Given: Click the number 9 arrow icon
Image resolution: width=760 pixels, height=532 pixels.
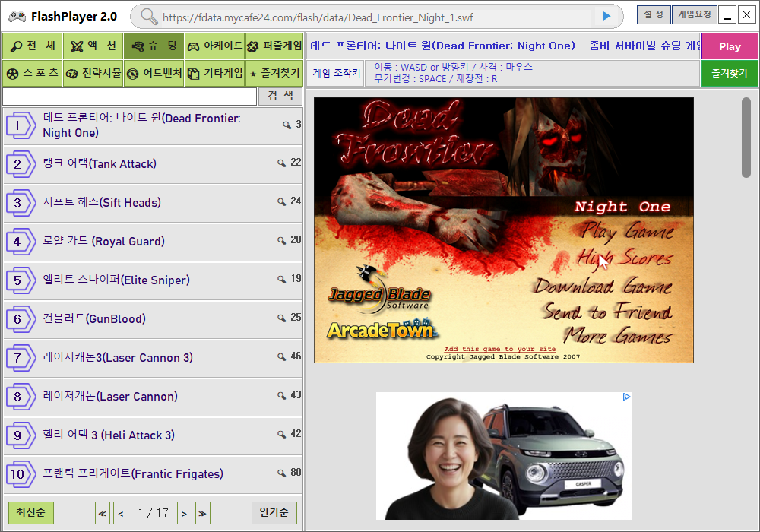Looking at the screenshot, I should pos(21,435).
